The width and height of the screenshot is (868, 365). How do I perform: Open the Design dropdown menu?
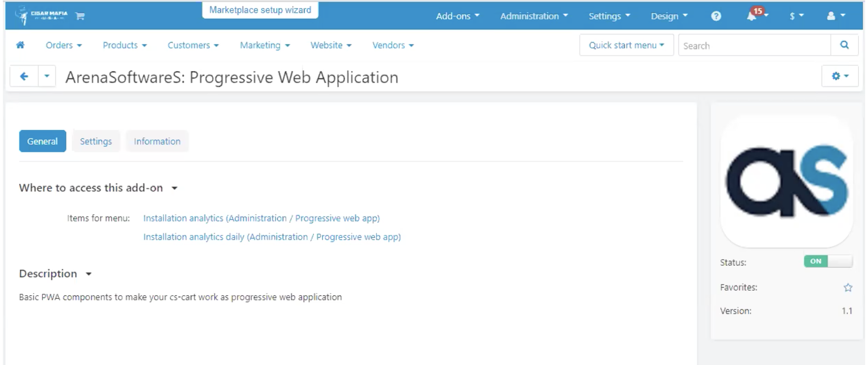[669, 16]
